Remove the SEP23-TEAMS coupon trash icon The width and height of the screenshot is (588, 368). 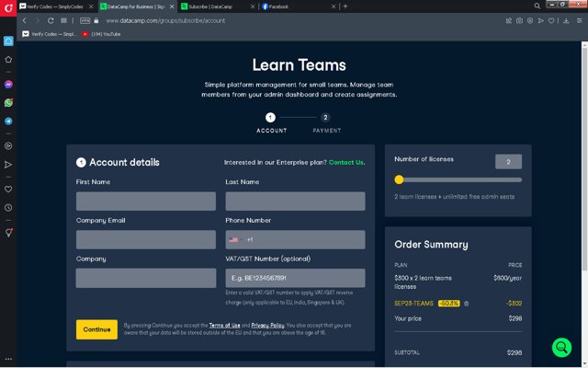466,304
